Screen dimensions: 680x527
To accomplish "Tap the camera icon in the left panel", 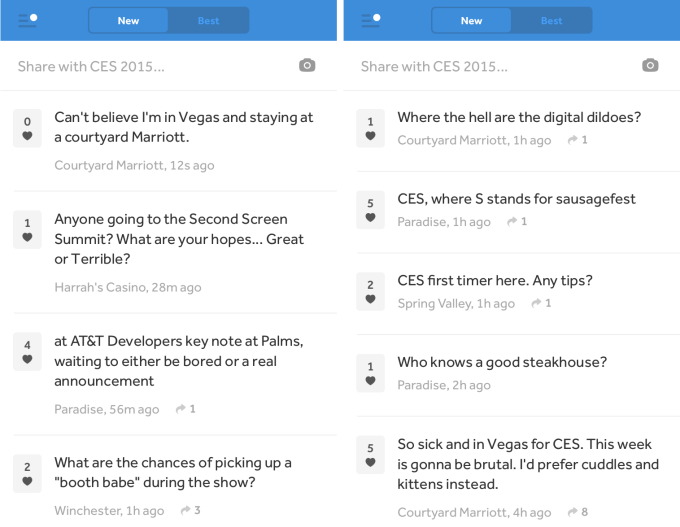I will pyautogui.click(x=307, y=66).
